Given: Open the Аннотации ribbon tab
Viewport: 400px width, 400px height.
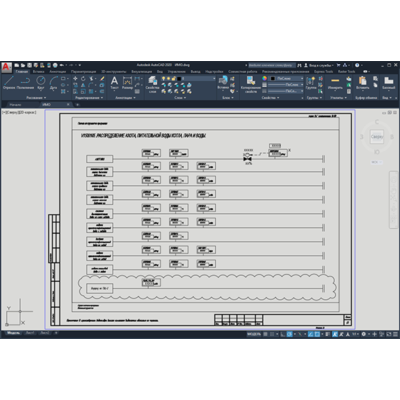Looking at the screenshot, I should (x=58, y=71).
